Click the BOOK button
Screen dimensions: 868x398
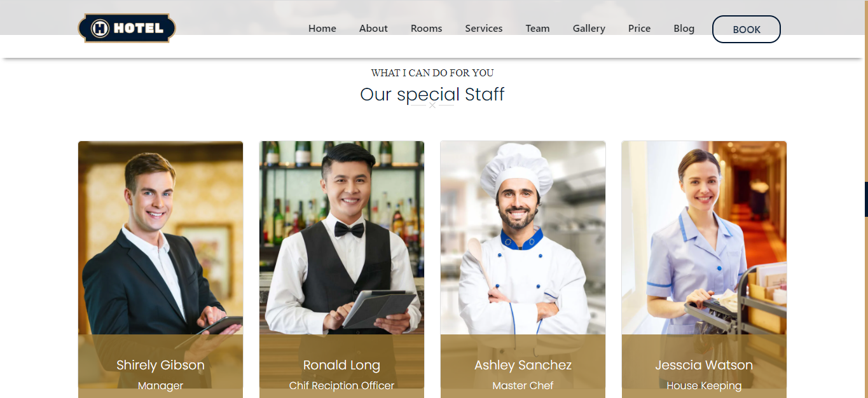pyautogui.click(x=747, y=29)
